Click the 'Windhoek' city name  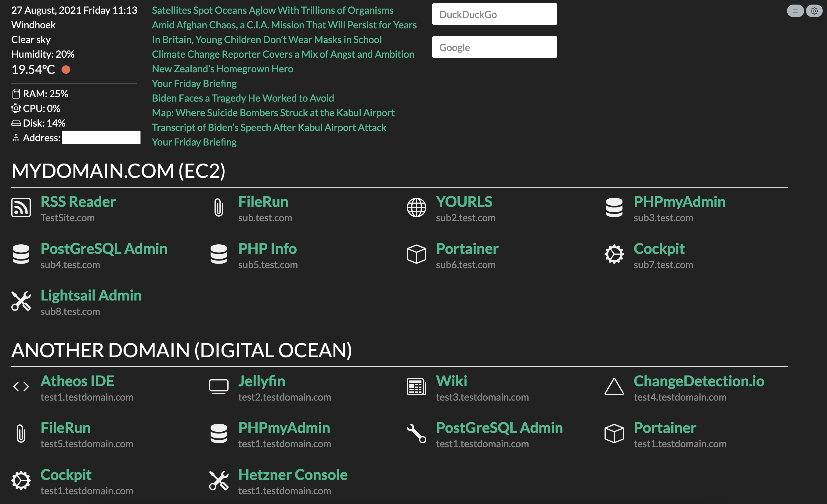(x=34, y=25)
